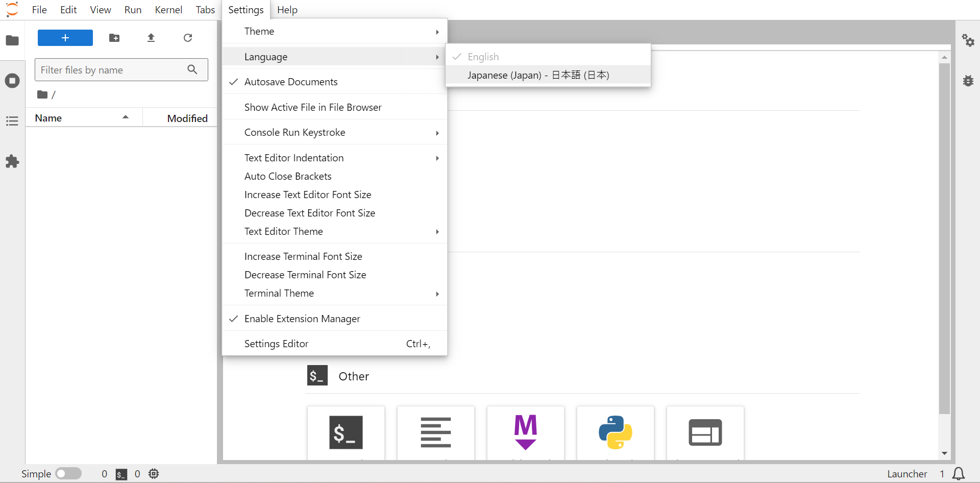
Task: Click the Upload Files icon
Action: (151, 38)
